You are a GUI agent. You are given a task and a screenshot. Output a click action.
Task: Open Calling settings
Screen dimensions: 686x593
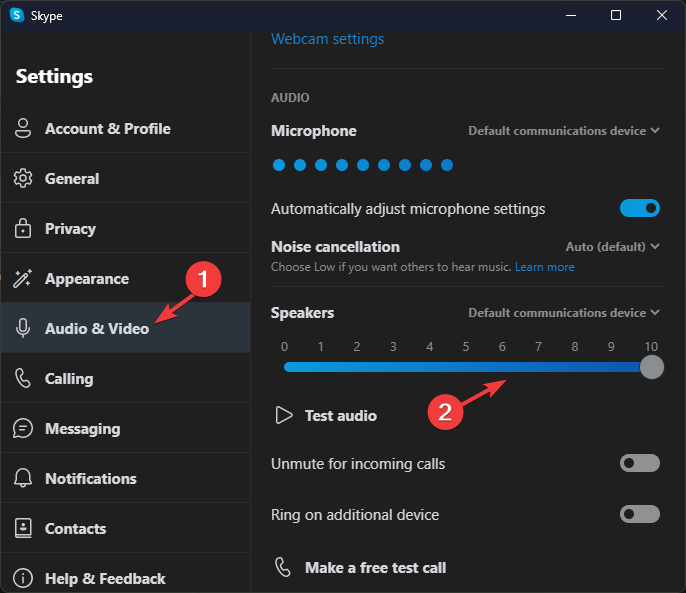(x=126, y=378)
